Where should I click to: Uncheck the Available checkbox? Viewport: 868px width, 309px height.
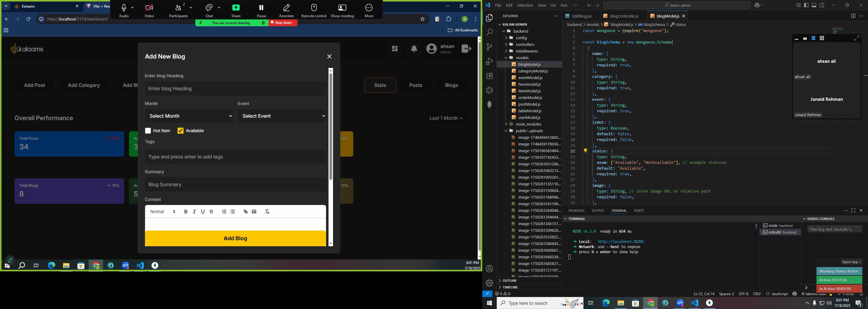181,131
